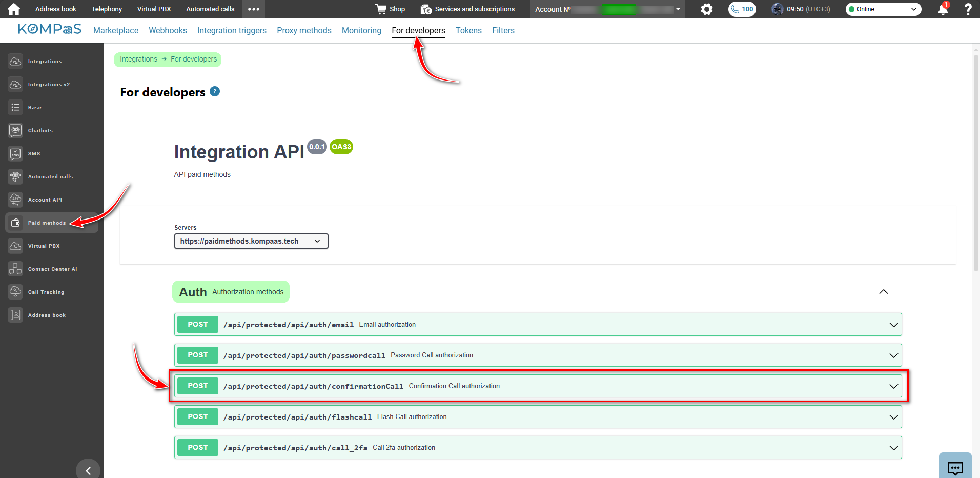This screenshot has width=980, height=478.
Task: Expand the auth/flashcall POST method
Action: (538, 417)
